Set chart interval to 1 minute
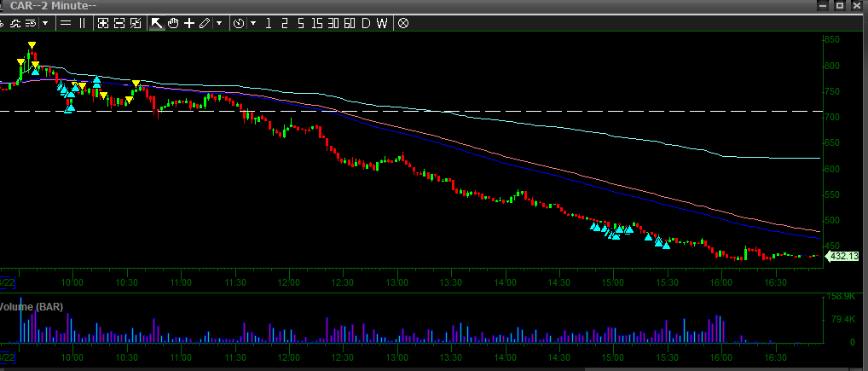868x371 pixels. (x=269, y=23)
